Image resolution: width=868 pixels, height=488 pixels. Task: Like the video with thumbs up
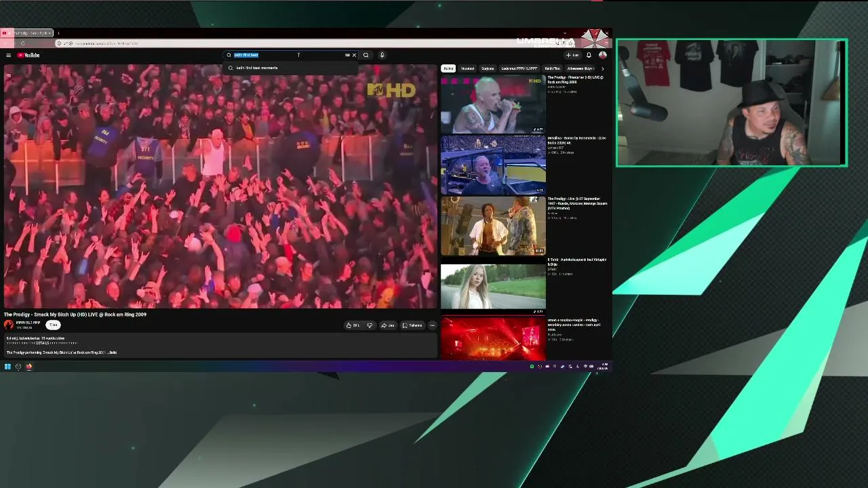click(x=353, y=325)
